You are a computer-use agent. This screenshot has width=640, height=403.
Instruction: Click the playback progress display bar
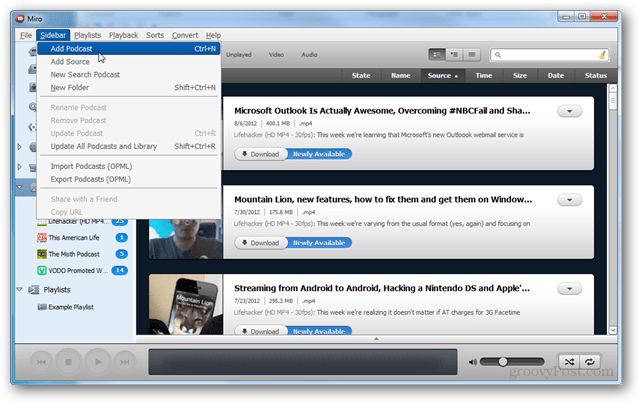click(x=302, y=362)
